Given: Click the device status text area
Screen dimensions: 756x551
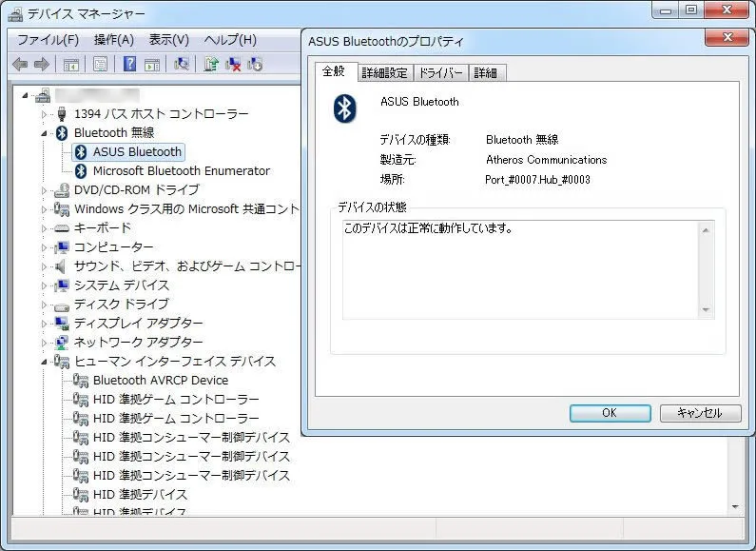Looking at the screenshot, I should (521, 270).
